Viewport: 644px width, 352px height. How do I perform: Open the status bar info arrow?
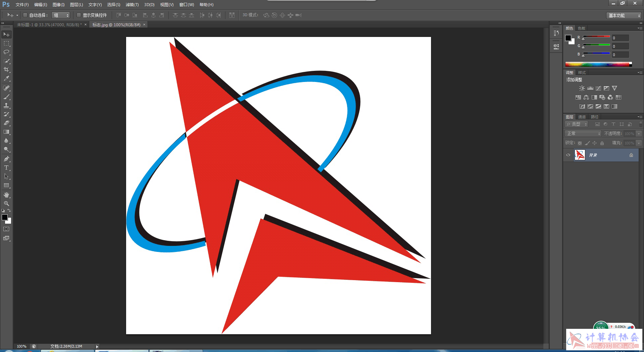click(x=97, y=346)
